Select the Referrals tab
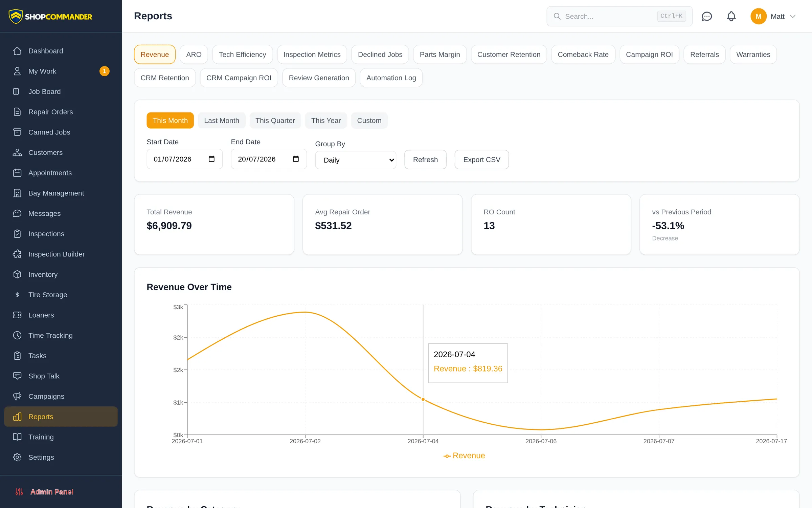Viewport: 812px width, 508px height. tap(704, 55)
